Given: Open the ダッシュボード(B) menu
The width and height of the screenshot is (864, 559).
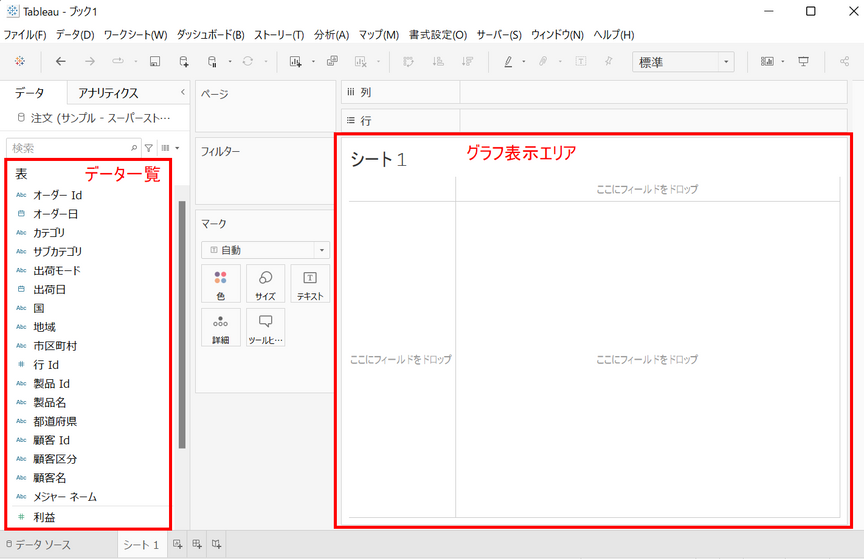Looking at the screenshot, I should tap(210, 35).
